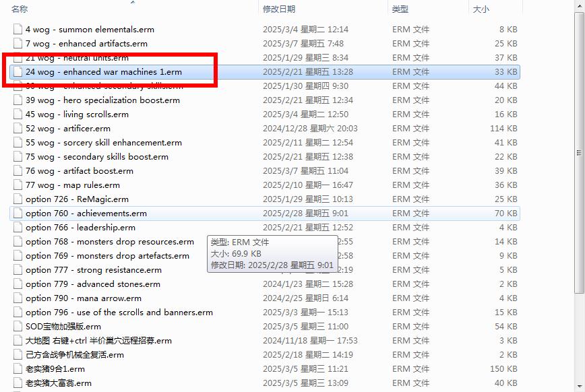Select the file name '55 wog - sorcery skill enhancement.erm'
The image size is (585, 392).
[104, 143]
